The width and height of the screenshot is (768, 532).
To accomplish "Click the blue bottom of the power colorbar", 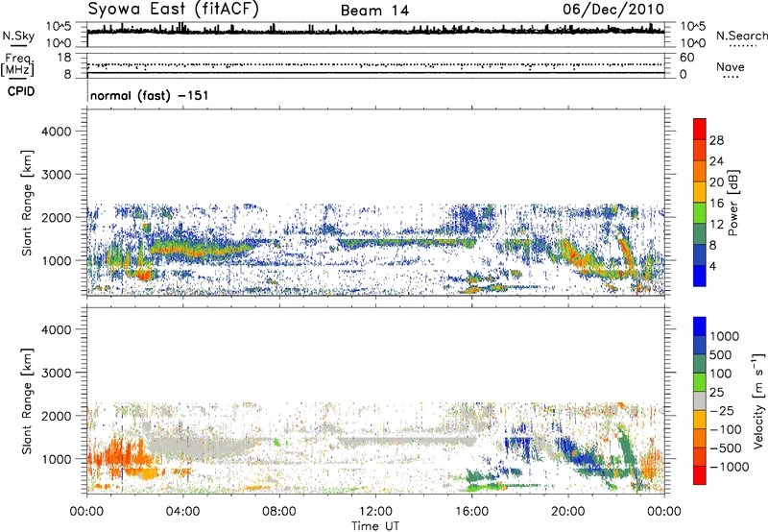I will (700, 277).
